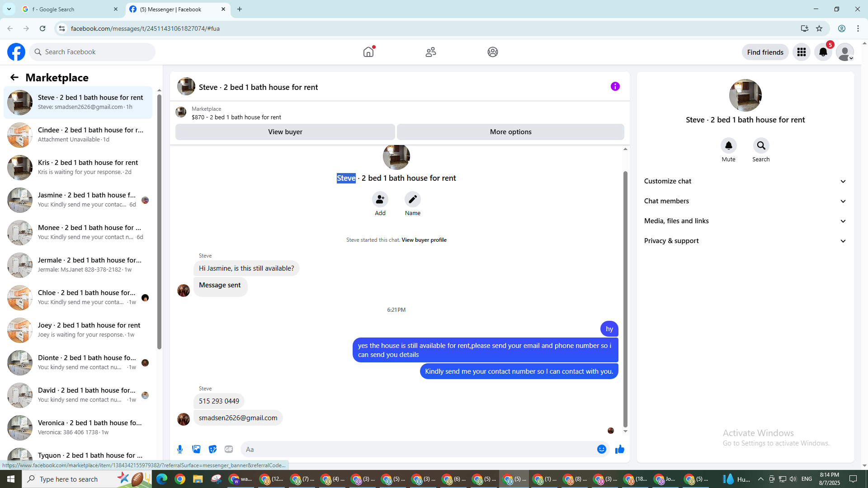
Task: Click the Find friends button
Action: point(765,52)
